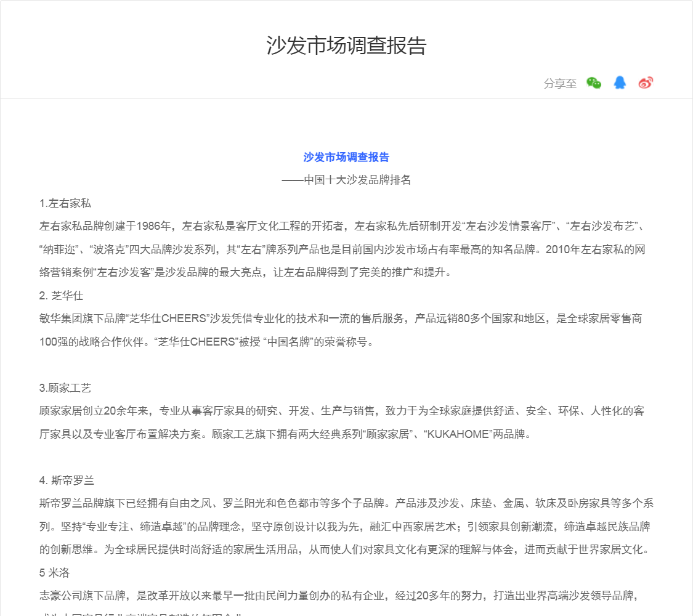Click the line starting 志豪公司旗下品牌
The image size is (693, 616).
339,596
